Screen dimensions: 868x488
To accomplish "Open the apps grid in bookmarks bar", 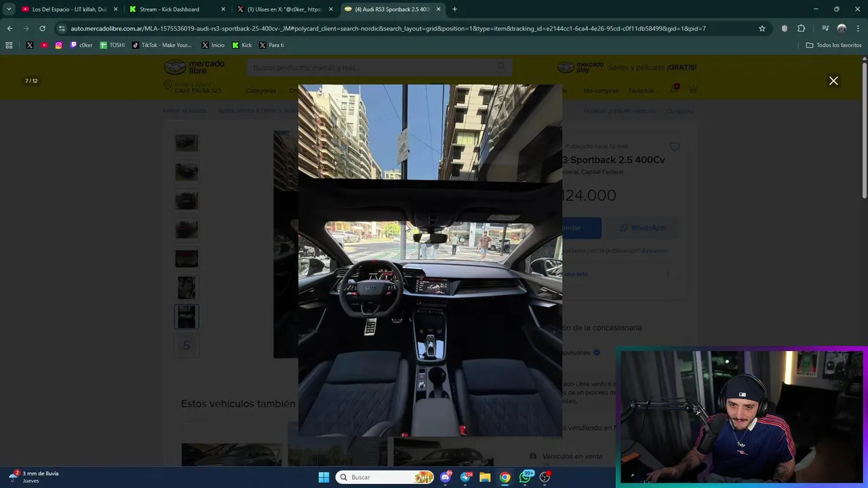I will point(9,45).
